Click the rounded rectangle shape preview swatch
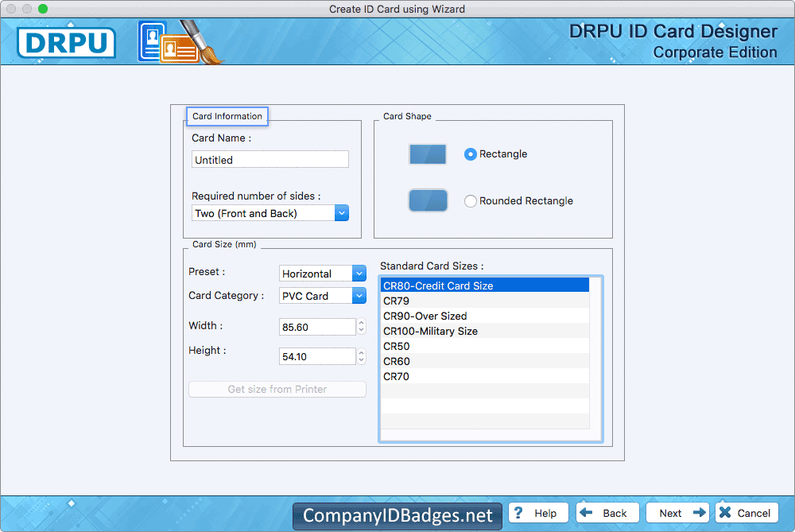795x532 pixels. coord(428,200)
